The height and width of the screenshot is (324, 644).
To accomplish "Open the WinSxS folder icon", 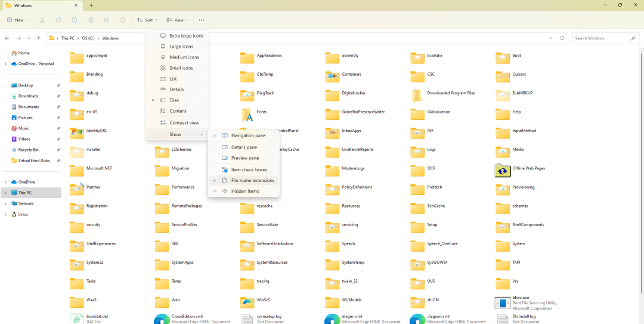I will click(247, 303).
